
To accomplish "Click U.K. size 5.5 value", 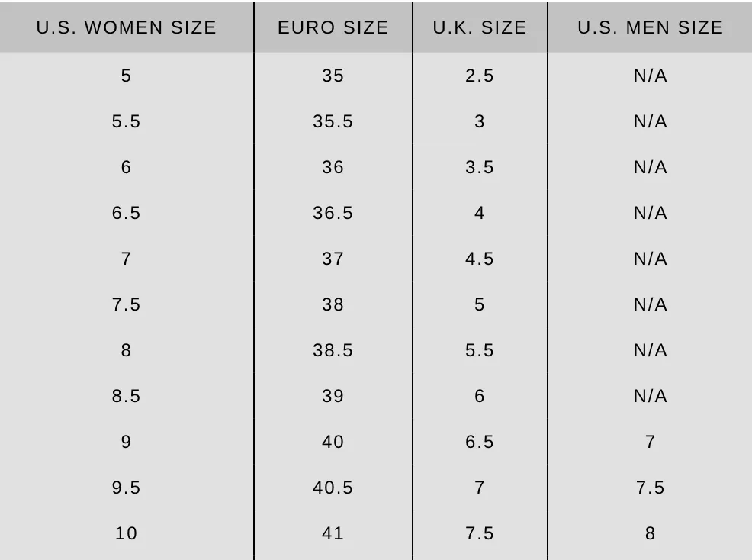I will click(480, 350).
